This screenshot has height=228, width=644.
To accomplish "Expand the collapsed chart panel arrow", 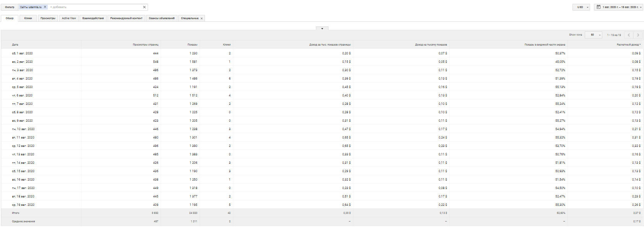I will [x=322, y=28].
